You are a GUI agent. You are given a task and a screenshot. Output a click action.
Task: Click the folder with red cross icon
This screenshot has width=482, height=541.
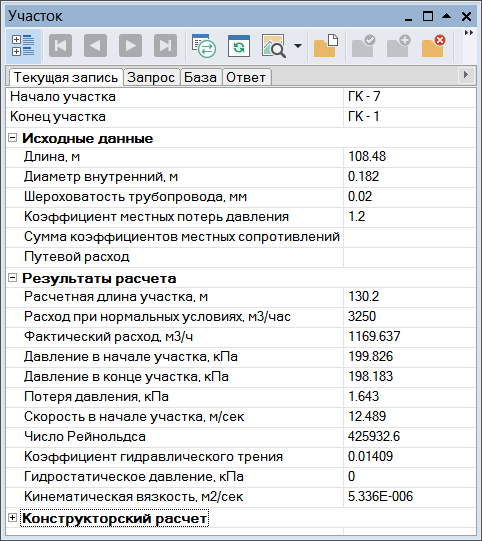[x=433, y=46]
